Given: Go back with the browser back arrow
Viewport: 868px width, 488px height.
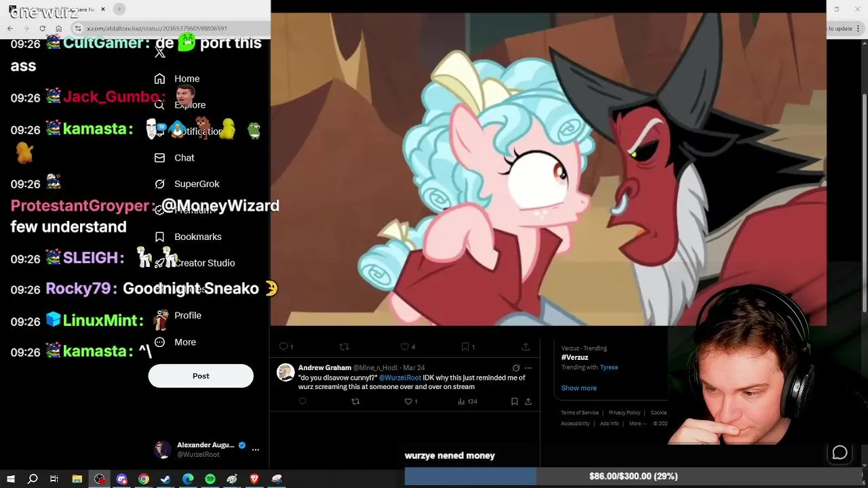Looking at the screenshot, I should [x=10, y=28].
